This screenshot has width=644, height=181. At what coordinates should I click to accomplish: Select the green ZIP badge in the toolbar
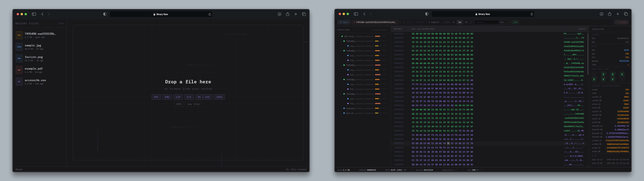515,22
